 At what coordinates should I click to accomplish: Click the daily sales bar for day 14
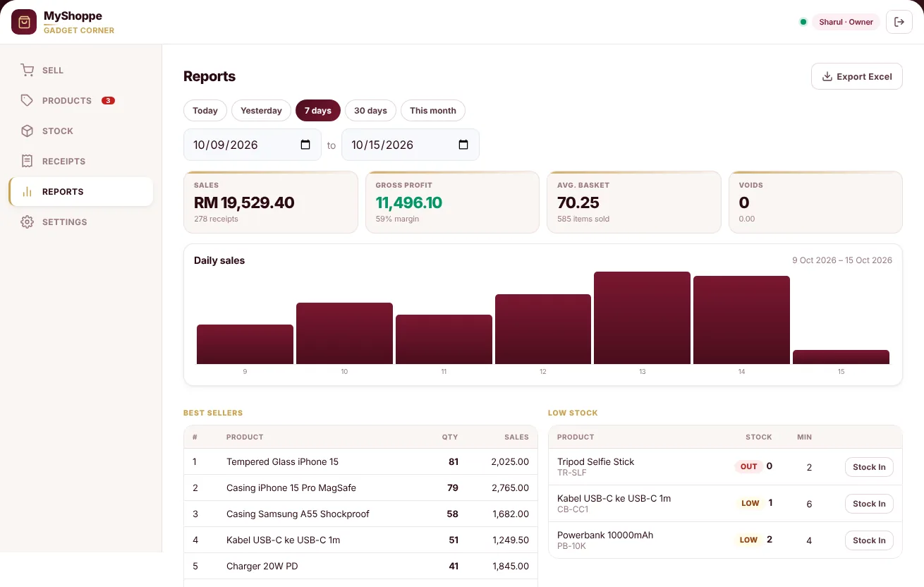click(741, 320)
